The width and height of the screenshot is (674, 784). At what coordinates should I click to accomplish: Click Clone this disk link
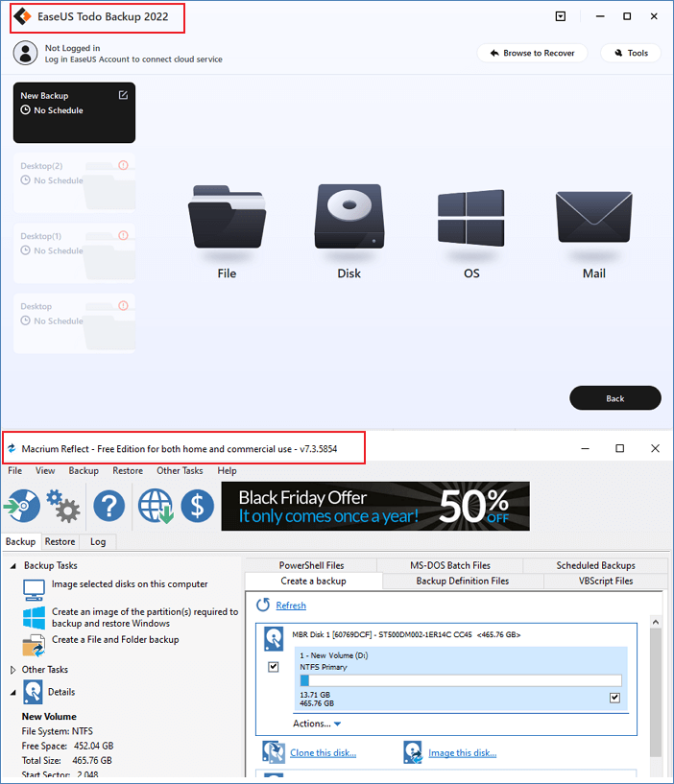pos(323,753)
